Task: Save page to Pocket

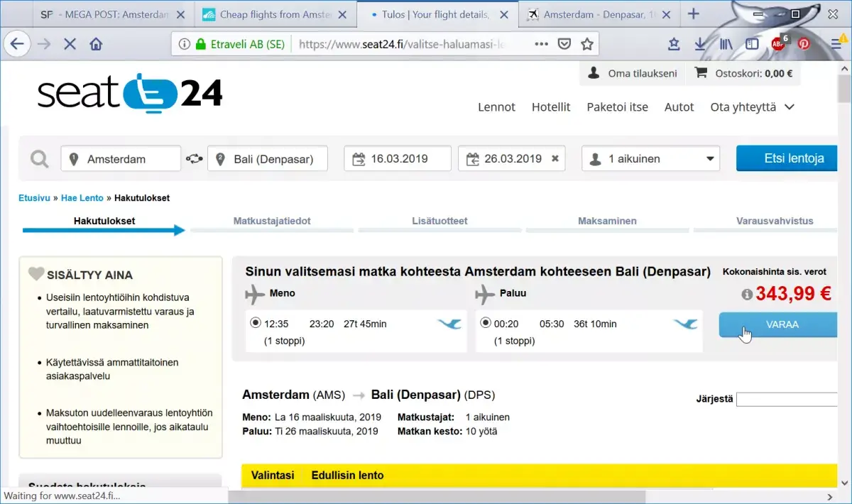Action: click(564, 44)
